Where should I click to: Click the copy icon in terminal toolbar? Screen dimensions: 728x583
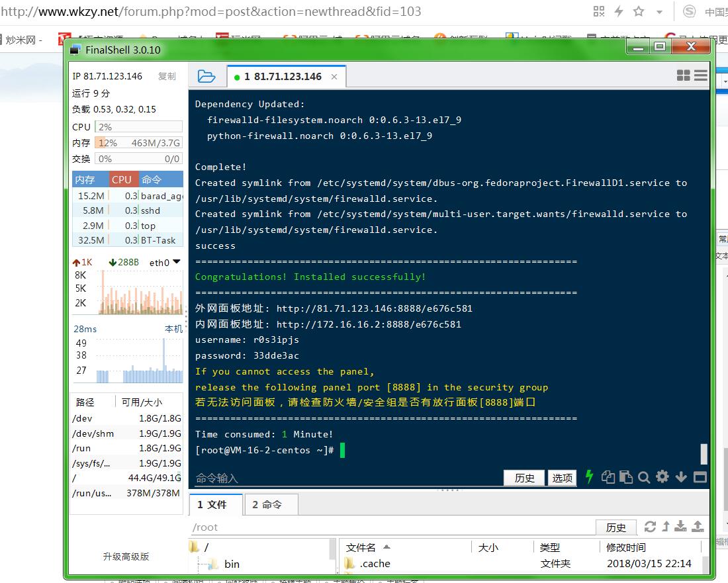coord(608,477)
